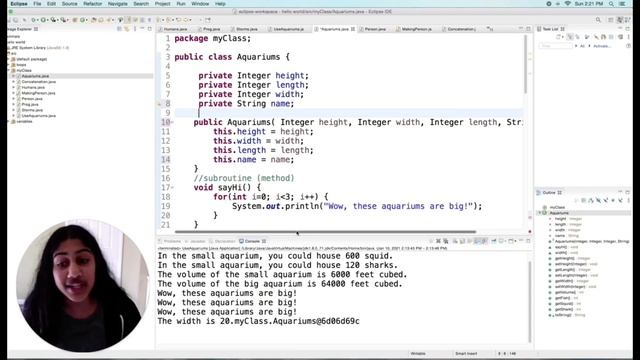Screen dimensions: 640x360
Task: Expand the Humans.java tree node
Action: point(13,87)
